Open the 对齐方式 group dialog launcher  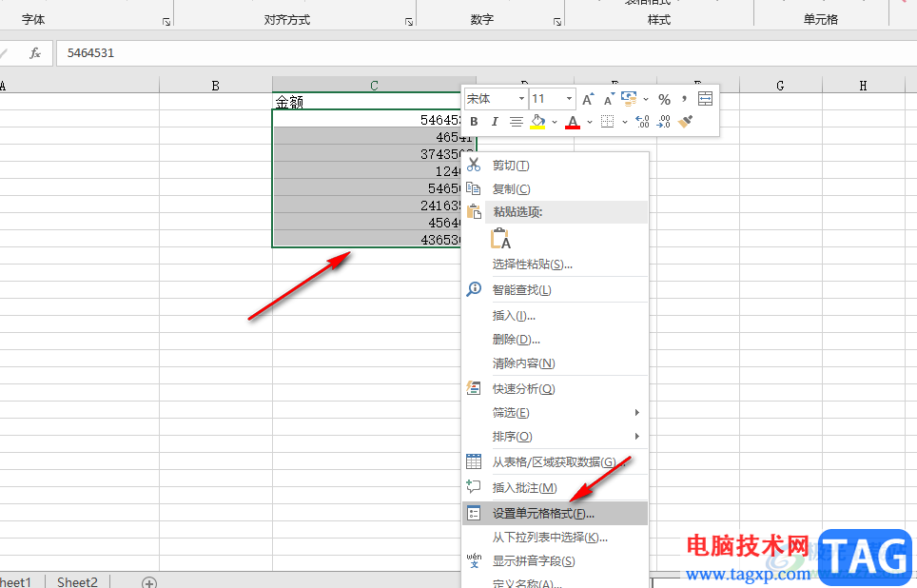click(409, 22)
